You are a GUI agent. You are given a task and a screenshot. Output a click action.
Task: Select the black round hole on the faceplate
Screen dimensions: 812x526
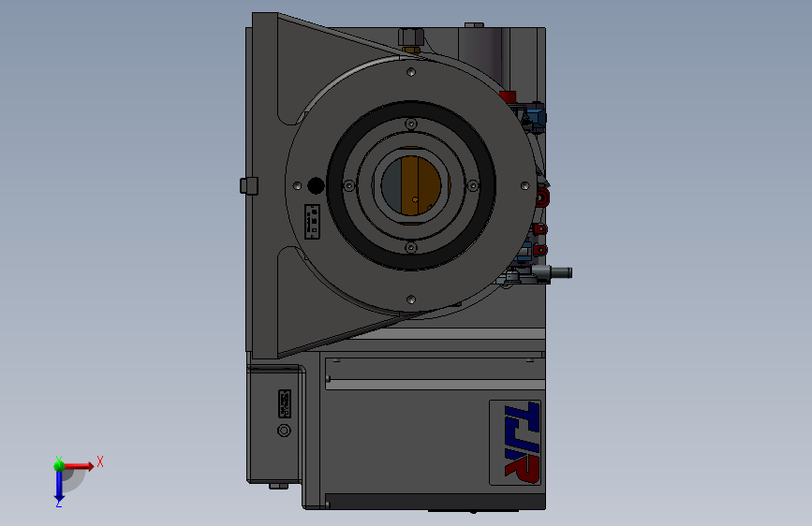click(x=316, y=185)
